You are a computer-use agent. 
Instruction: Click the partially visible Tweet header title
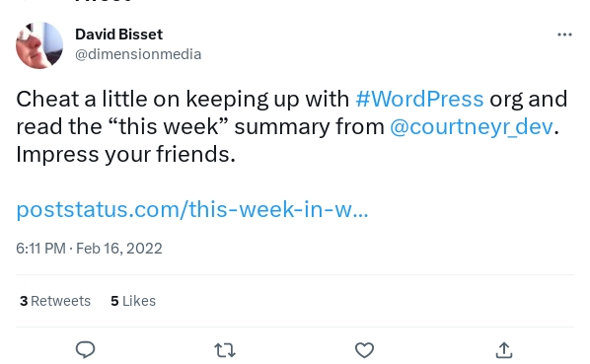click(104, 1)
